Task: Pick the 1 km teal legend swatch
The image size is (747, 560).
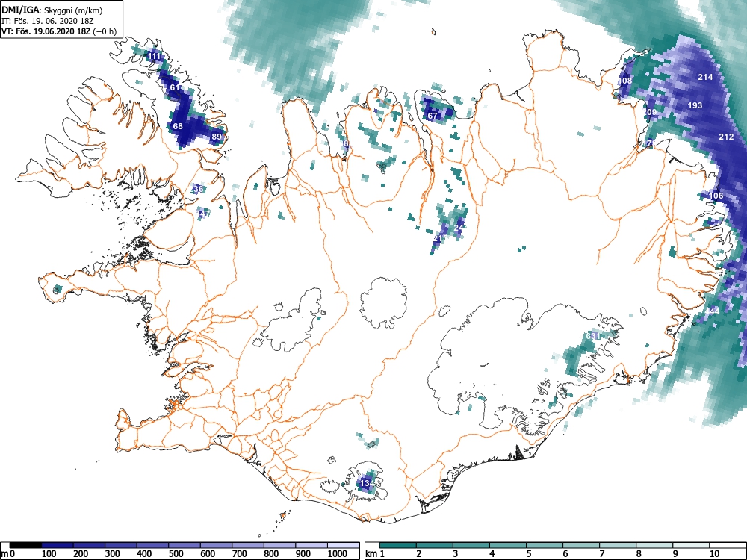Action: click(398, 545)
